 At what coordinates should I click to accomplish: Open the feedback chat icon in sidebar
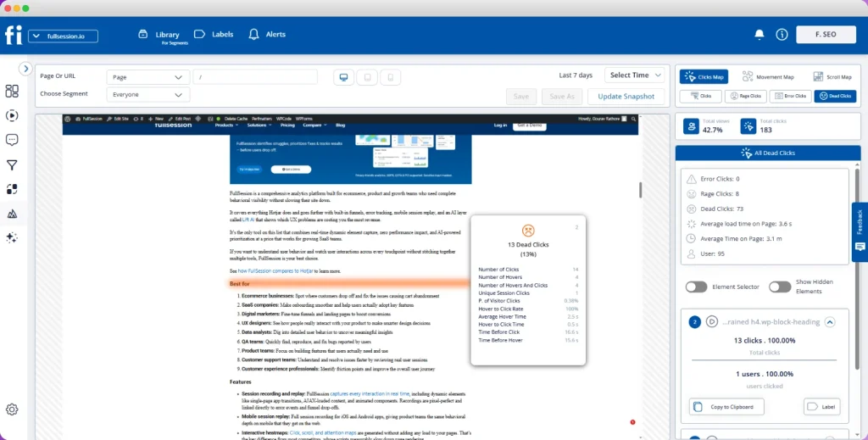tap(12, 140)
